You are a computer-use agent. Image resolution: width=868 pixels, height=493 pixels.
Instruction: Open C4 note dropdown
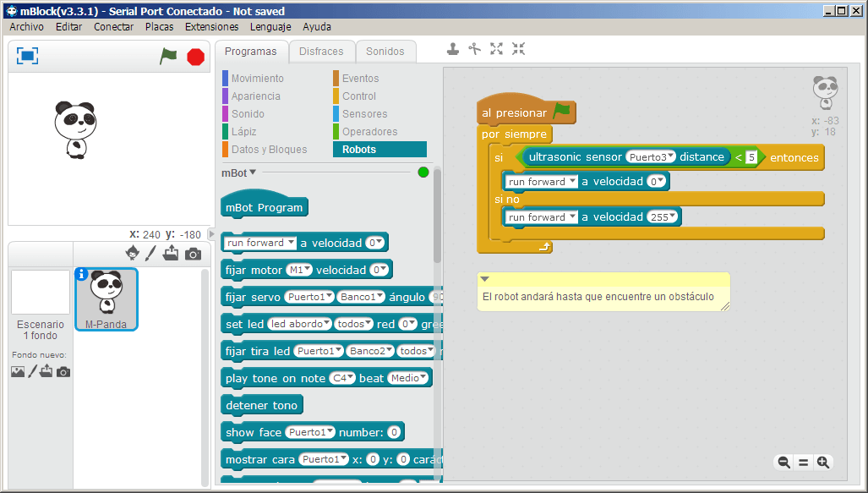[341, 378]
